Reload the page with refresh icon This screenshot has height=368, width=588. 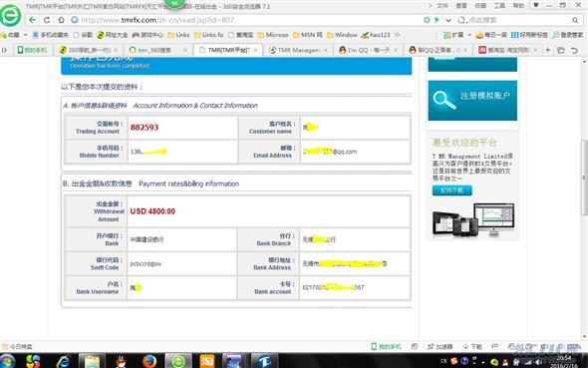(x=47, y=20)
